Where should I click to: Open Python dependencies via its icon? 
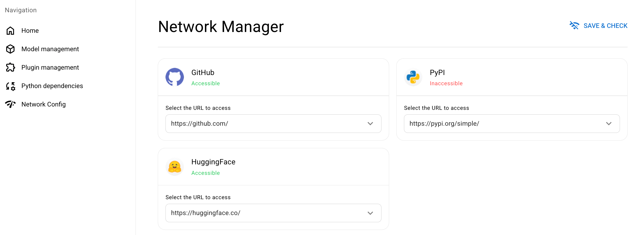[10, 86]
